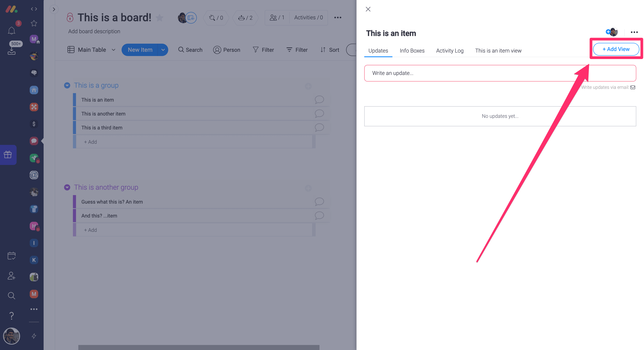Open the dollar sign workspace icon

point(34,124)
